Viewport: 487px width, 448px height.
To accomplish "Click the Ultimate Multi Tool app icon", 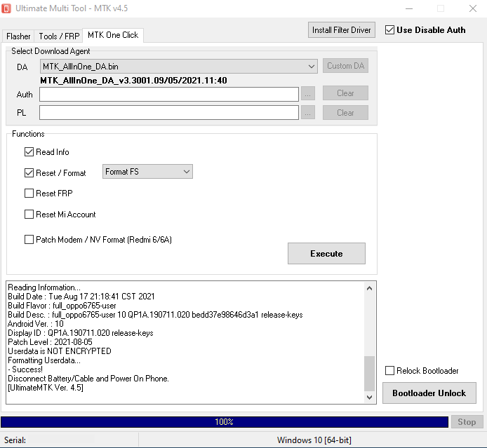I will (6, 8).
